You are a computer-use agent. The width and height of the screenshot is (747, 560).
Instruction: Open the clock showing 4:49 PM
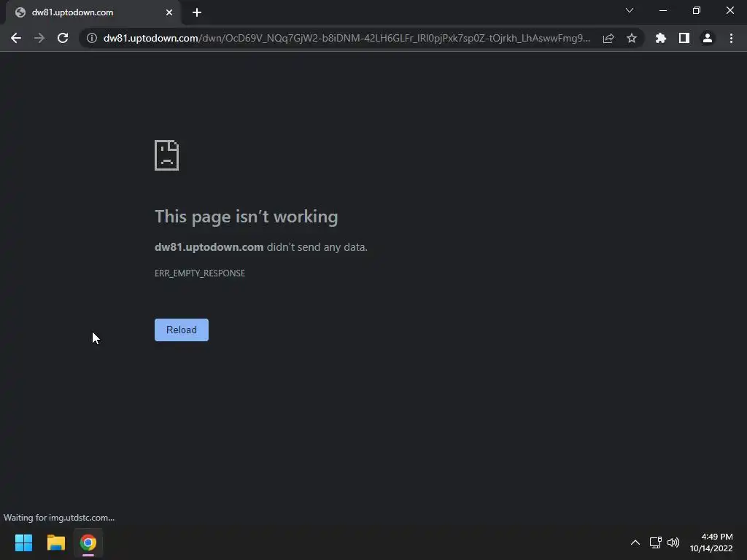711,542
